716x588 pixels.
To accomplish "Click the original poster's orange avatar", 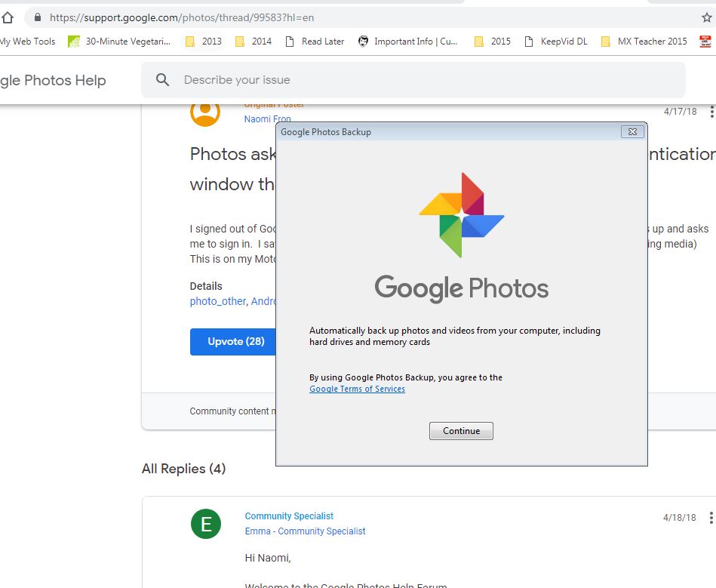I will click(204, 112).
